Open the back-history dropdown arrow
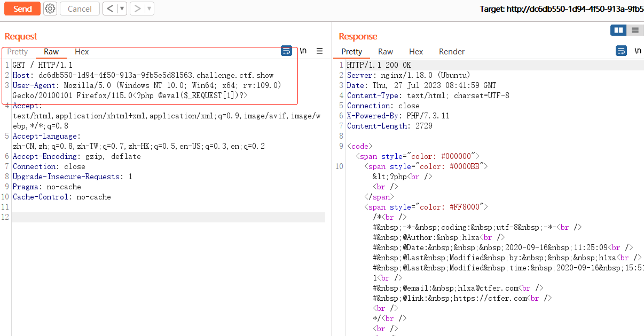This screenshot has height=336, width=644. tap(122, 9)
